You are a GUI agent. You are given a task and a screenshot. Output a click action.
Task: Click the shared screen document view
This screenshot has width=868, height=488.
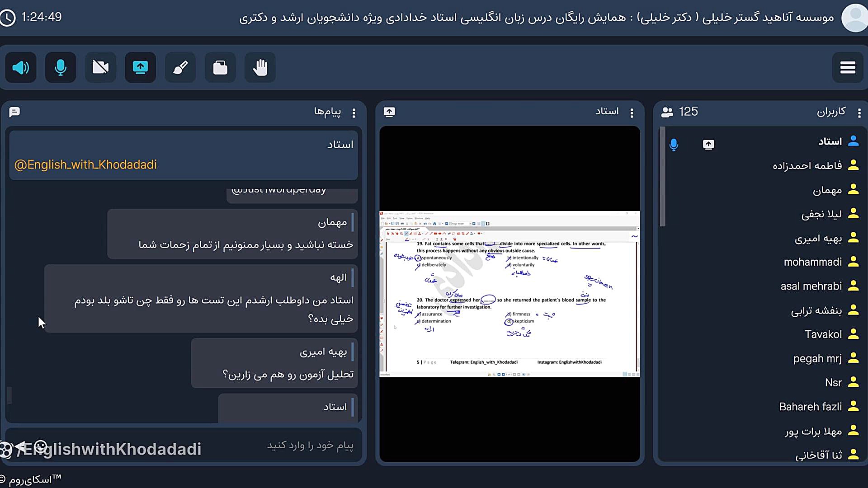[x=509, y=294]
